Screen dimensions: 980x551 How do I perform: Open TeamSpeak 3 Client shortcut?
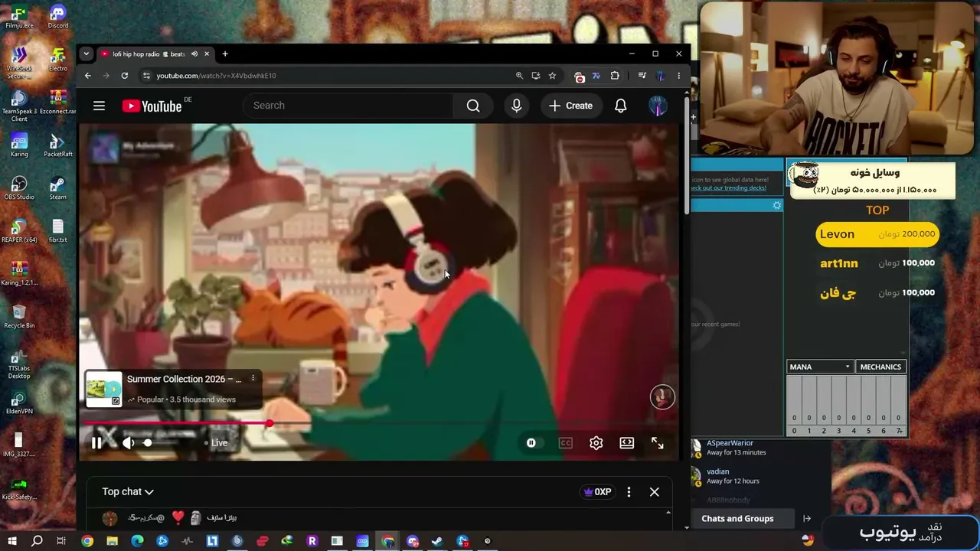[19, 106]
